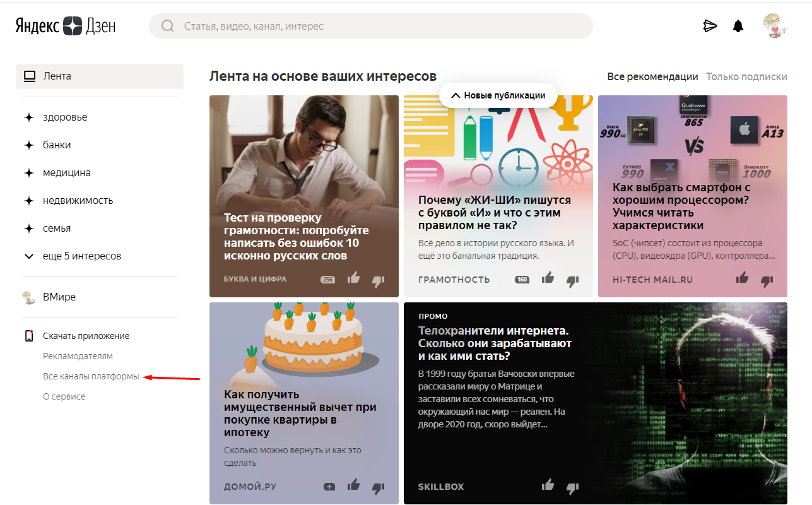The height and width of the screenshot is (505, 812).
Task: Show Новые публикации at top
Action: (498, 95)
